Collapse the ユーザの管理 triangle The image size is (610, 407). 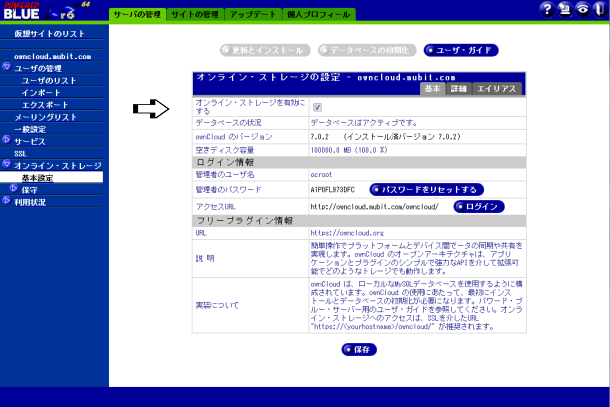click(6, 66)
